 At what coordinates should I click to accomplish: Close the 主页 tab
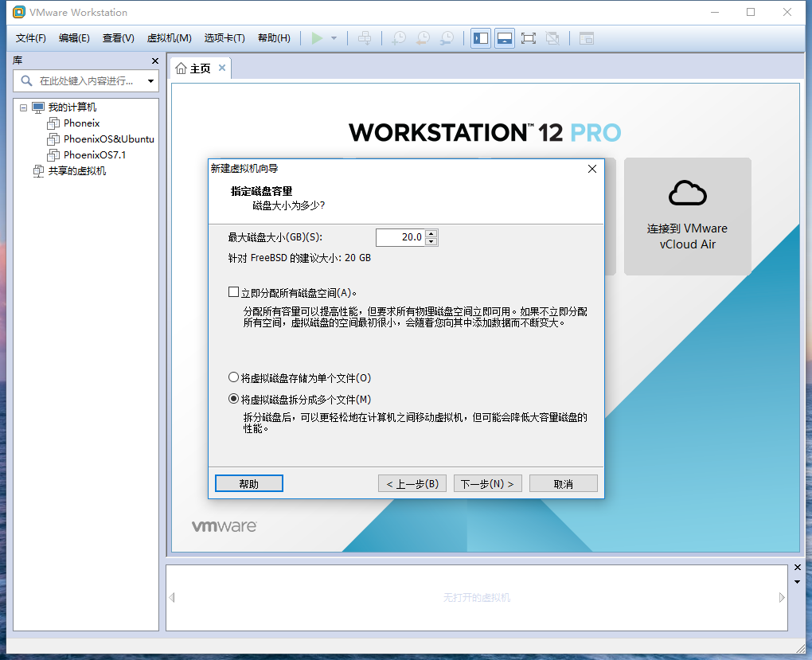[x=221, y=68]
